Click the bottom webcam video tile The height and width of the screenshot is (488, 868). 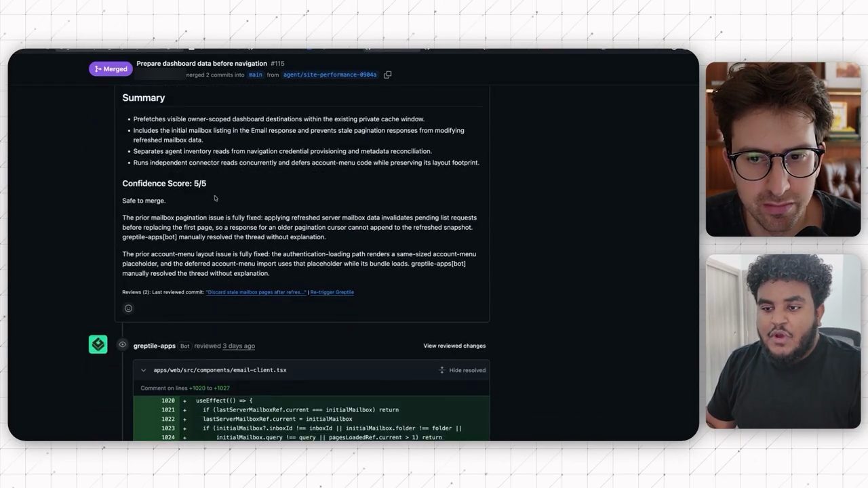click(783, 342)
